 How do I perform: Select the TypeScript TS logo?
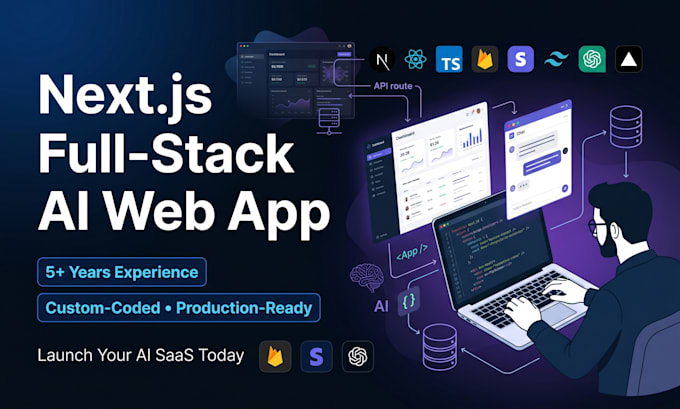pyautogui.click(x=449, y=59)
